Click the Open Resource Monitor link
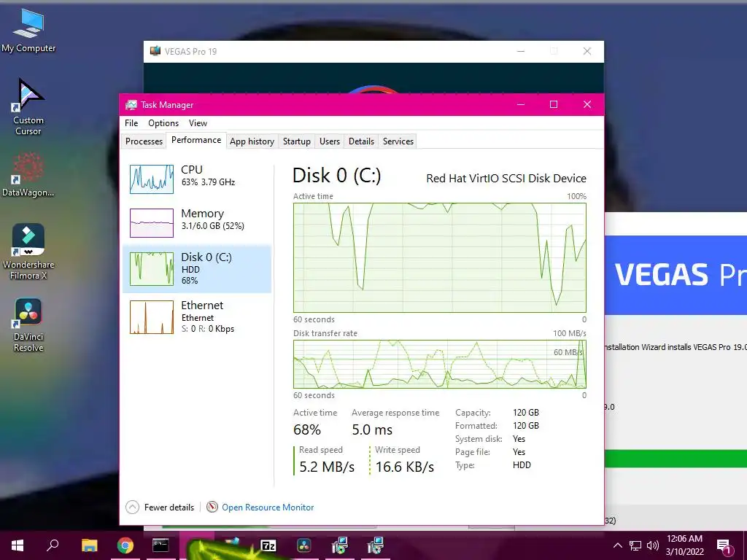The image size is (747, 560). pyautogui.click(x=268, y=507)
